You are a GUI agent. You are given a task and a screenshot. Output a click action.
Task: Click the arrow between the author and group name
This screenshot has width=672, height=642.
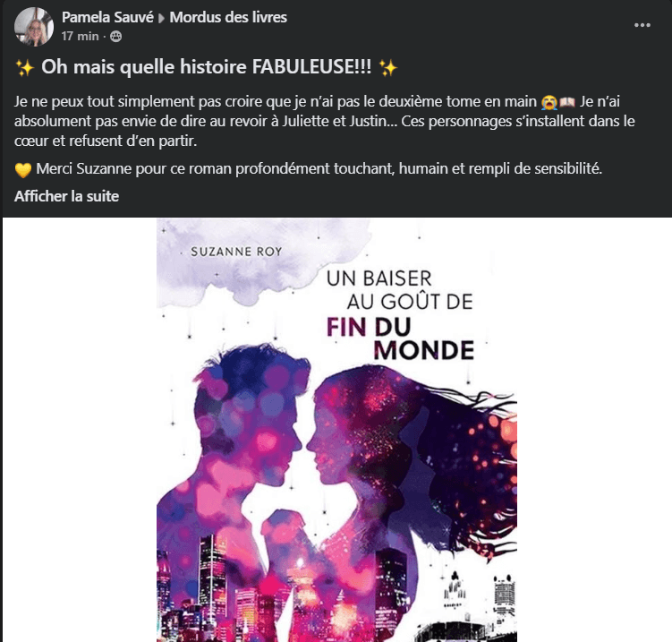coord(161,19)
